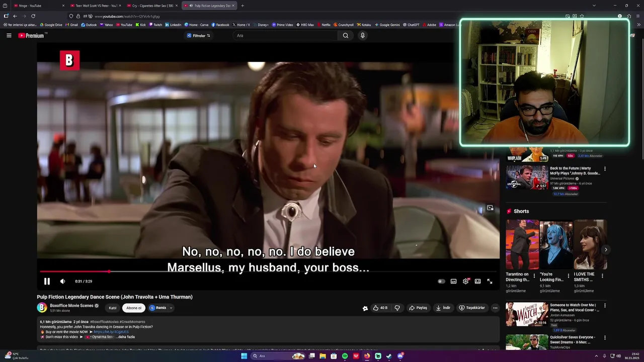
Task: Click the Teşekkürler thanks button
Action: [472, 308]
